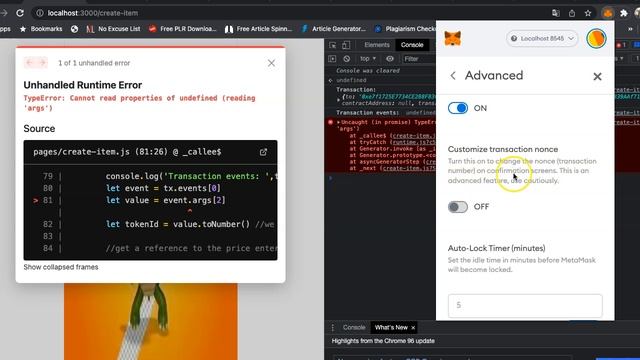Close the MetaMask Advanced settings panel
The height and width of the screenshot is (360, 640).
[x=597, y=76]
